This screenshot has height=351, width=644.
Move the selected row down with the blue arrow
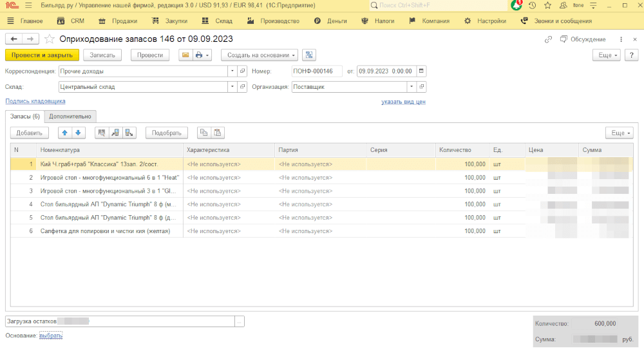pos(77,133)
